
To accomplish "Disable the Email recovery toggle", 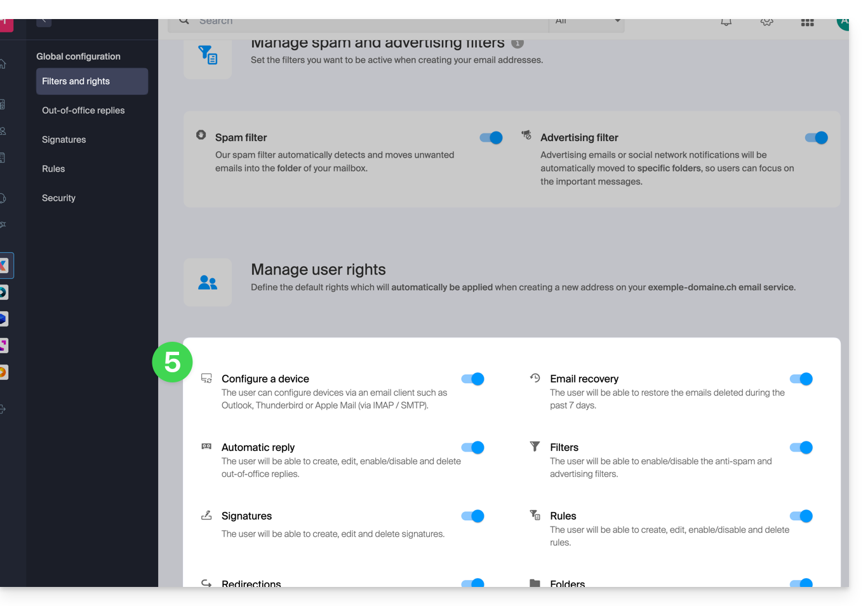I will [801, 379].
